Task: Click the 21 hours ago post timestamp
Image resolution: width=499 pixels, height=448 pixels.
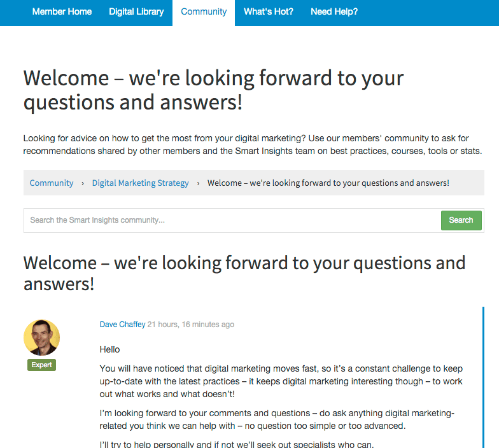Action: tap(190, 325)
